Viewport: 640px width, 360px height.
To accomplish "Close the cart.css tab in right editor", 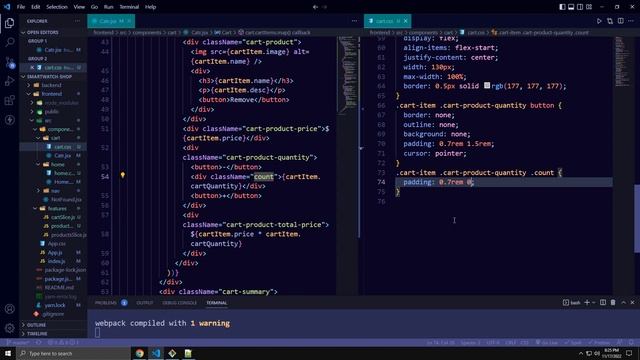I will [406, 21].
